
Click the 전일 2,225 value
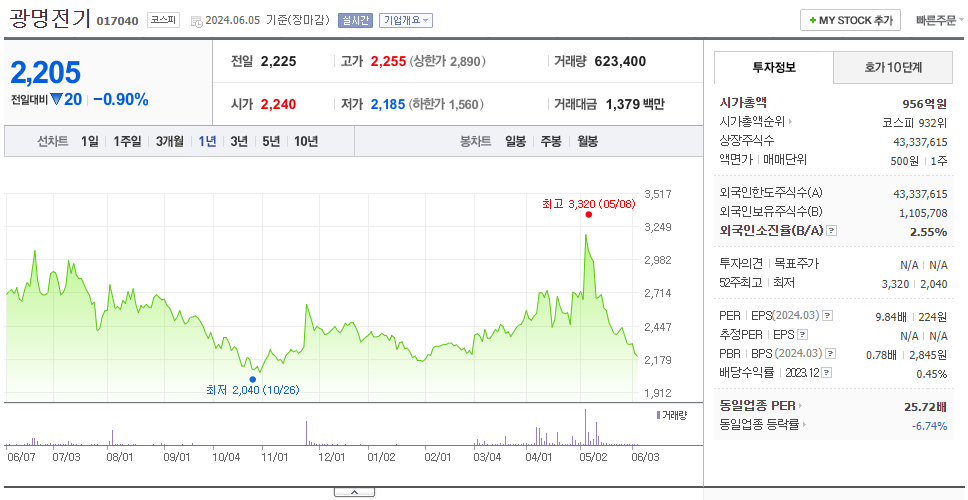pyautogui.click(x=278, y=61)
